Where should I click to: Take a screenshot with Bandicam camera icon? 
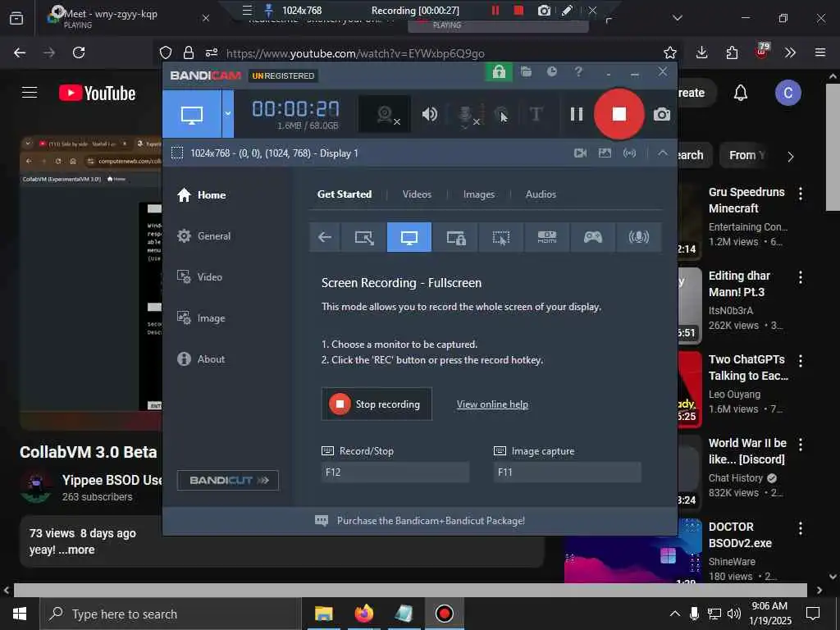point(662,114)
